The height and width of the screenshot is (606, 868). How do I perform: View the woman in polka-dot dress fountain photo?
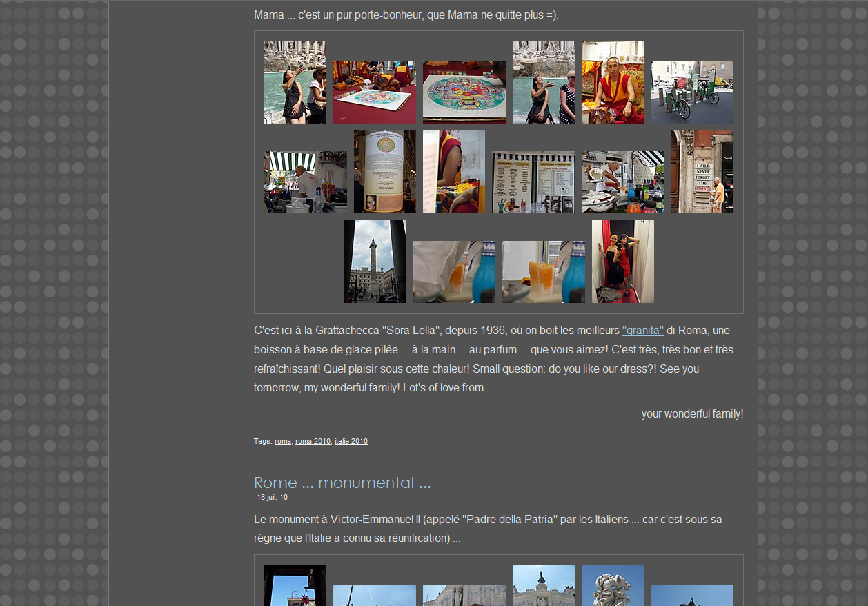tap(543, 82)
